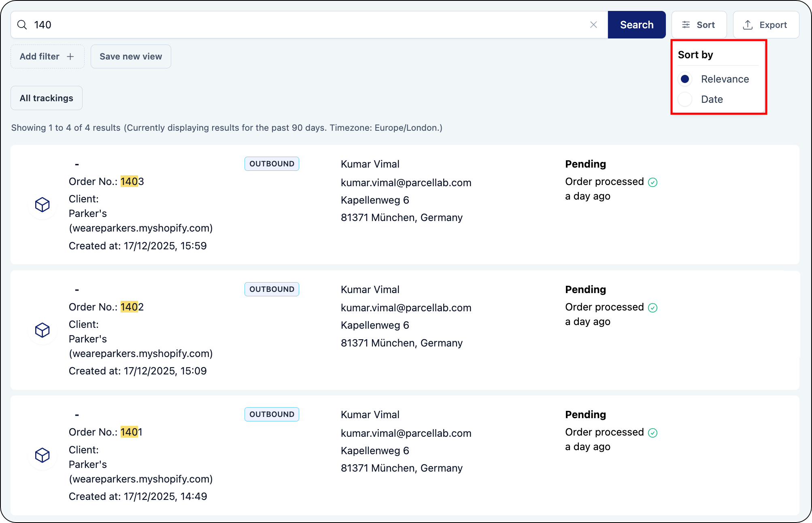The width and height of the screenshot is (812, 523).
Task: Click the magnifying glass search icon
Action: (x=22, y=25)
